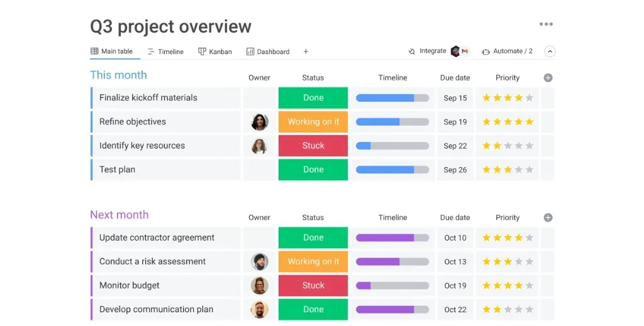
Task: Set the priority stars for Develop communication plan
Action: click(508, 310)
